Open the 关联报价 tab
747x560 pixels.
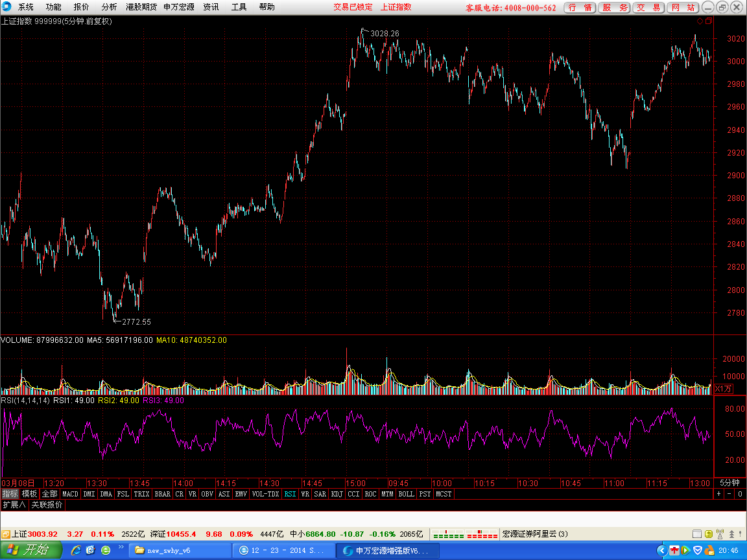coord(47,505)
